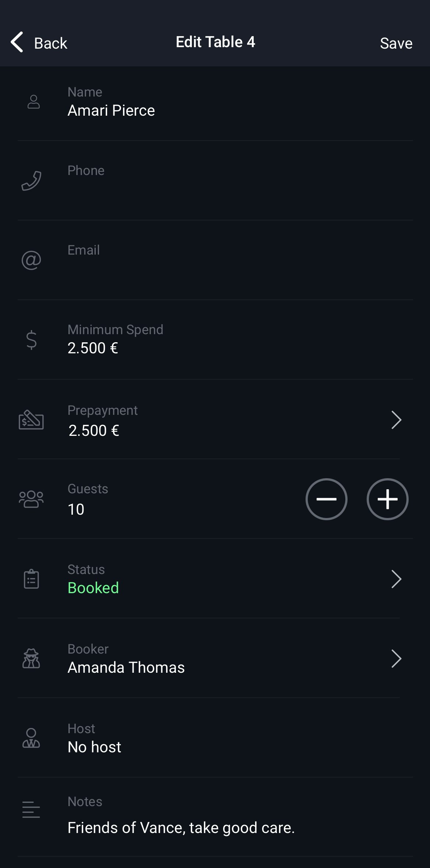Click the person icon beside Name
430x868 pixels.
34,102
